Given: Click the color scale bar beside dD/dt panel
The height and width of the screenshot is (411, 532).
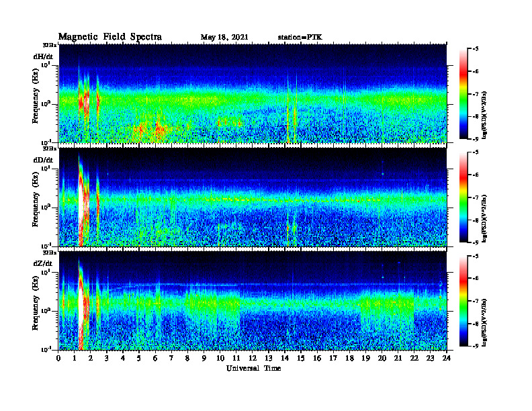Looking at the screenshot, I should pos(463,197).
